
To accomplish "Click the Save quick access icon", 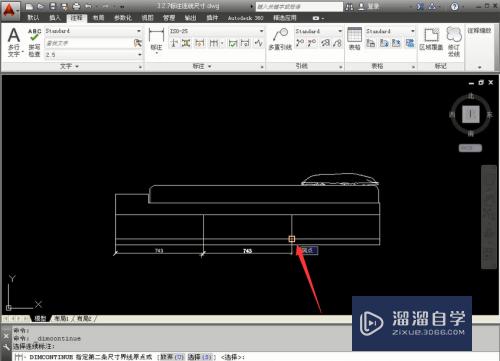I will 53,6.
